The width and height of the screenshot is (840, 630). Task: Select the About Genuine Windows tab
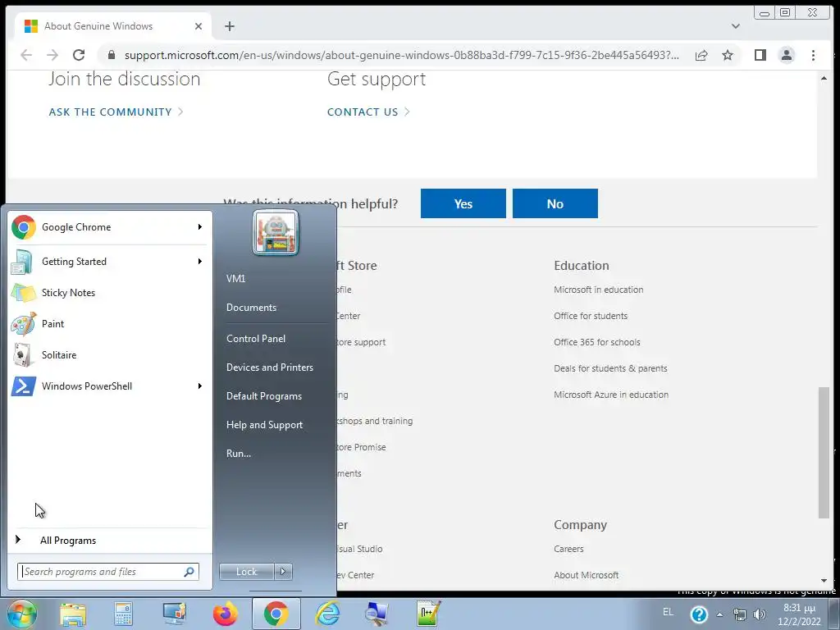pos(112,26)
